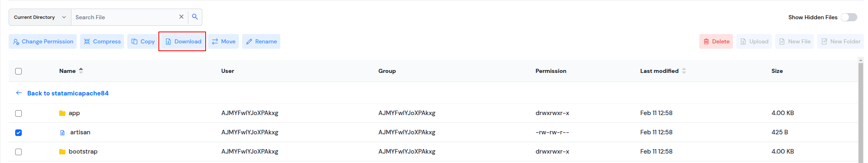Download the selected file
This screenshot has width=868, height=163.
(183, 41)
